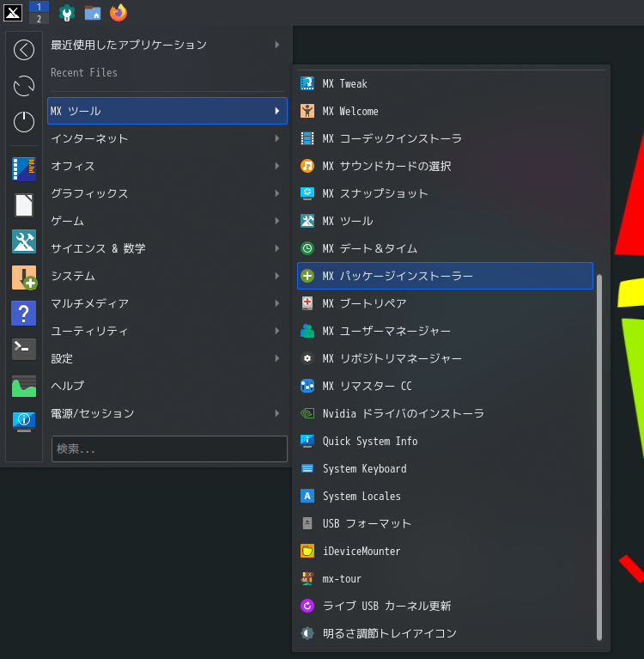Expand the システム category arrow
Viewport: 644px width, 659px height.
point(276,276)
